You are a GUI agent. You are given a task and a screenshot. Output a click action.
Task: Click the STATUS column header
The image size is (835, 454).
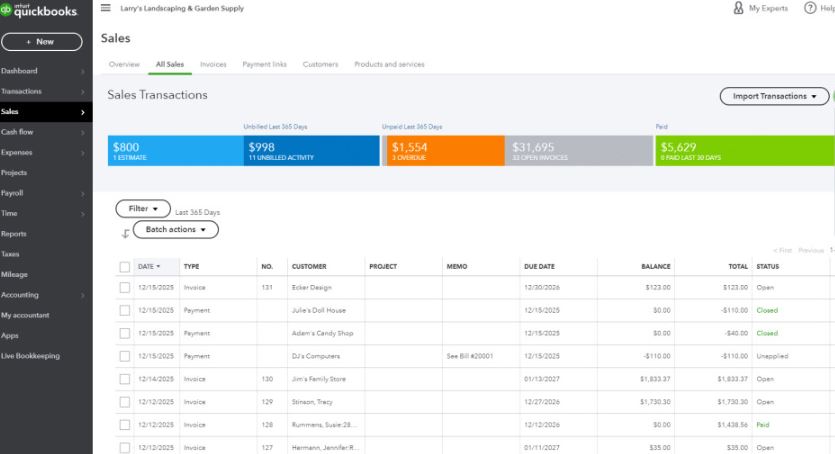(x=767, y=267)
